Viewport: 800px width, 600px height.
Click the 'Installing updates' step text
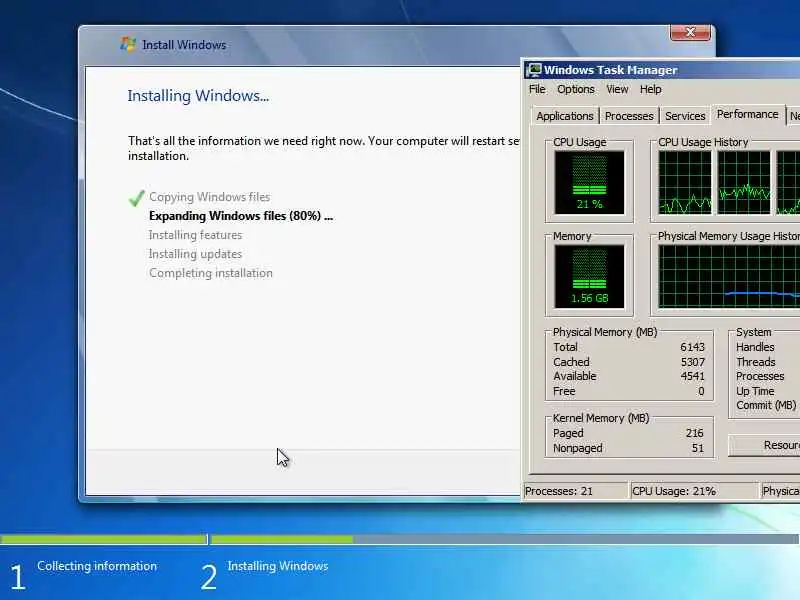[x=195, y=254]
